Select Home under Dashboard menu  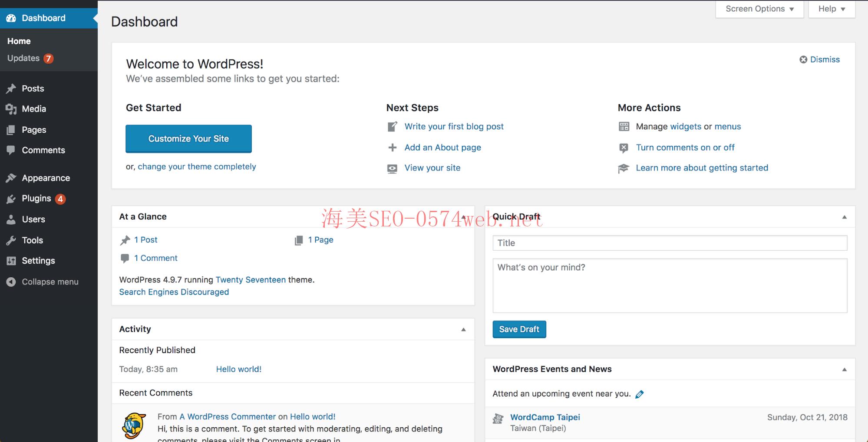tap(19, 41)
